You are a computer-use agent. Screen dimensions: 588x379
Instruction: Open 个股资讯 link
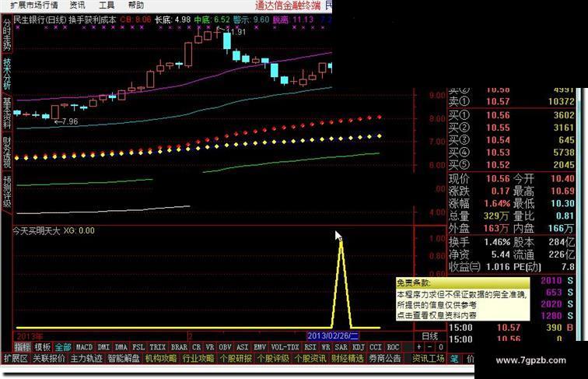[310, 359]
